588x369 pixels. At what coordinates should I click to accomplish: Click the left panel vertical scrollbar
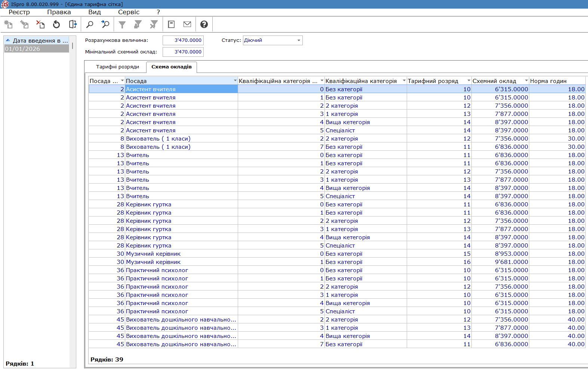[73, 202]
